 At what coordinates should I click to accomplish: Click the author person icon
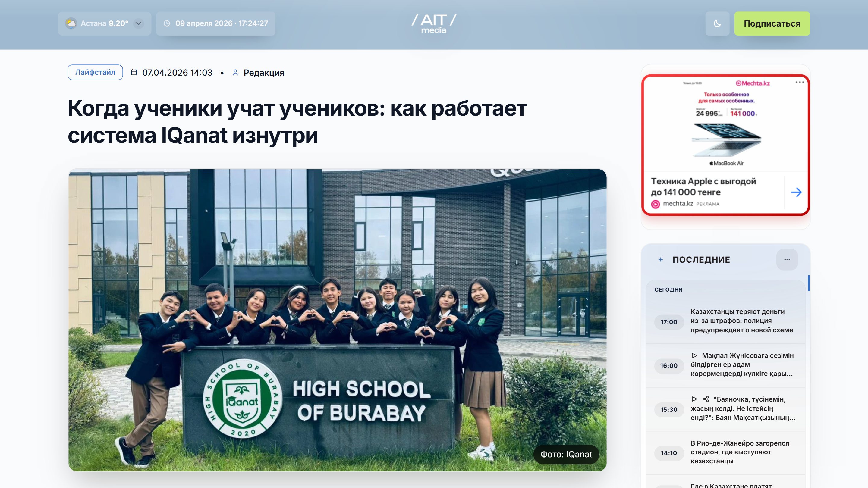235,72
